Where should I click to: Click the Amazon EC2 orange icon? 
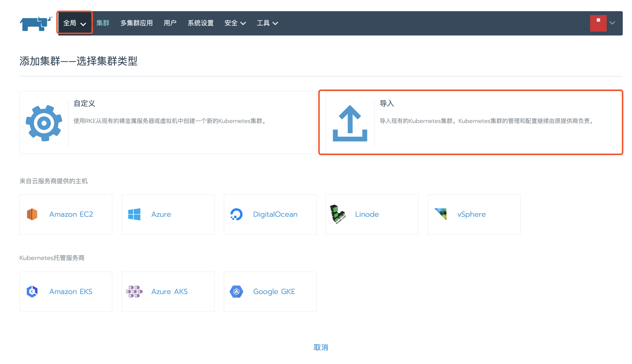[32, 214]
